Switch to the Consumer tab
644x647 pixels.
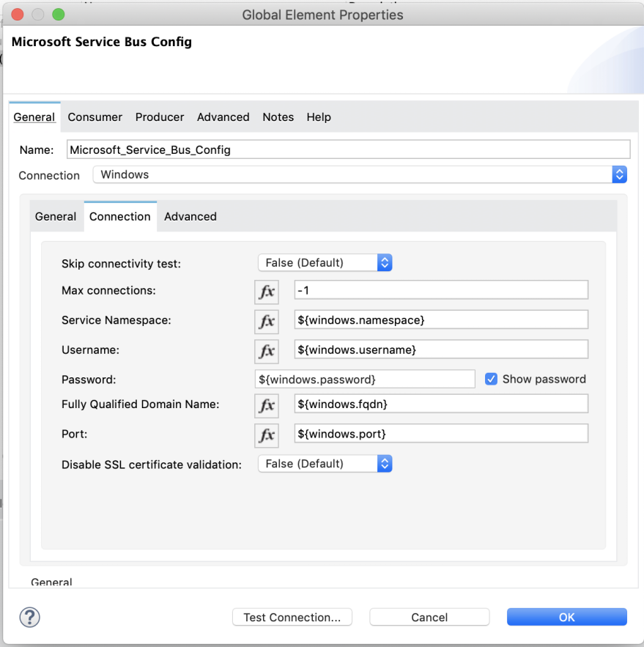tap(95, 117)
